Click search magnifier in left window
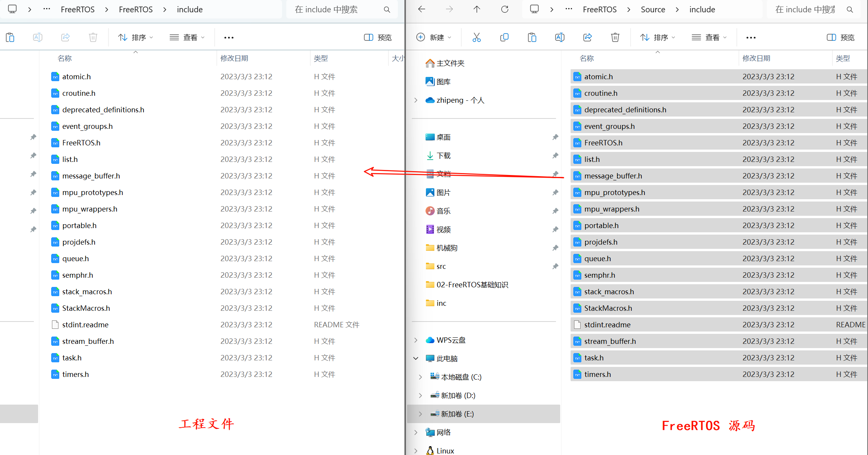 (387, 10)
